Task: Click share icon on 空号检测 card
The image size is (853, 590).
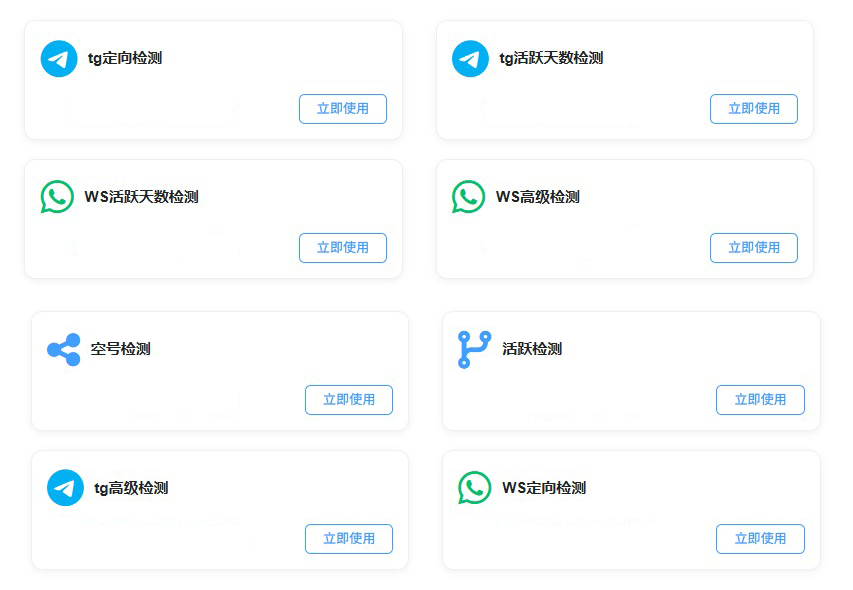Action: (x=64, y=349)
